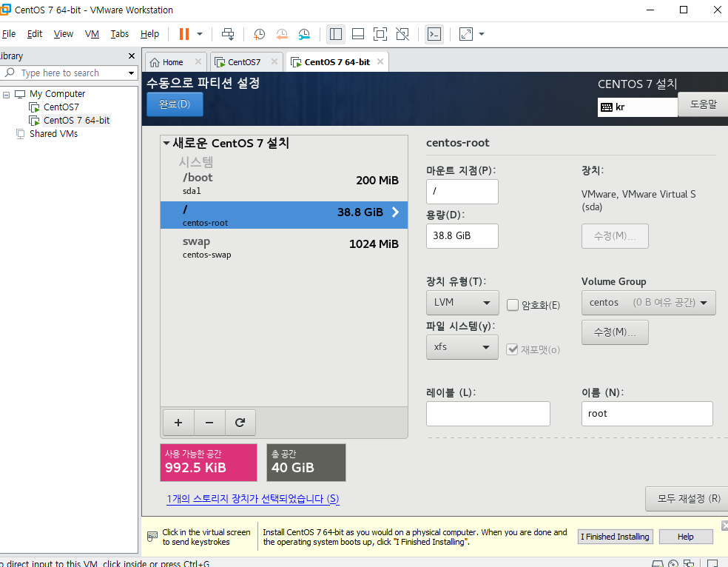Open the LVM device type dropdown
728x567 pixels.
click(462, 303)
